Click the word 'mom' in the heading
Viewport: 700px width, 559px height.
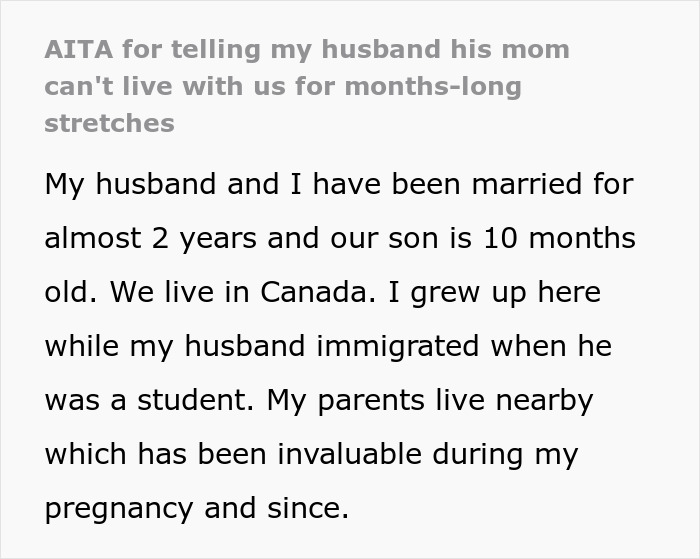click(535, 50)
